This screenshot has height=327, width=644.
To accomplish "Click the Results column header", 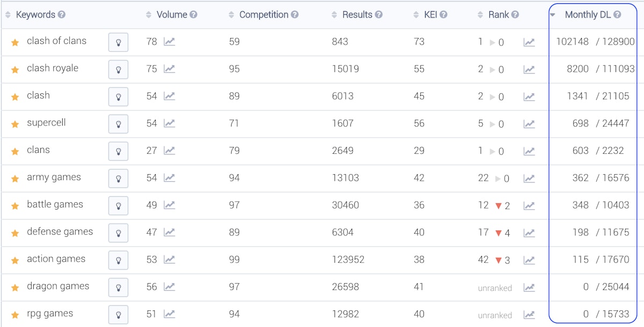I will (x=357, y=14).
